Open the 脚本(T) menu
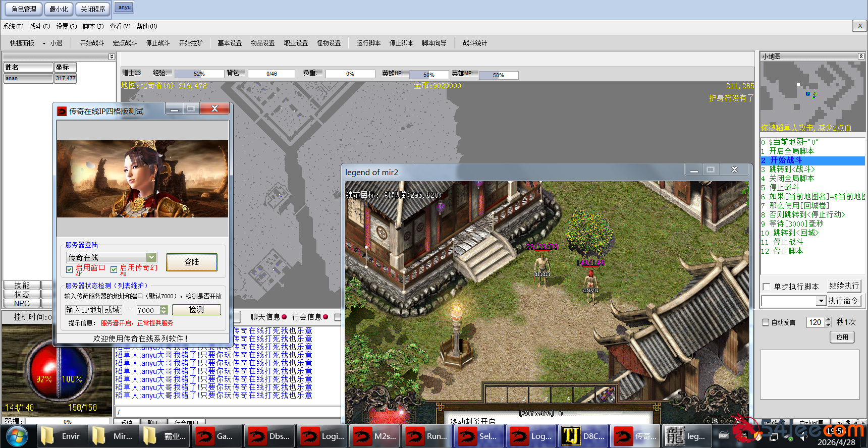Image resolution: width=868 pixels, height=448 pixels. (x=93, y=26)
